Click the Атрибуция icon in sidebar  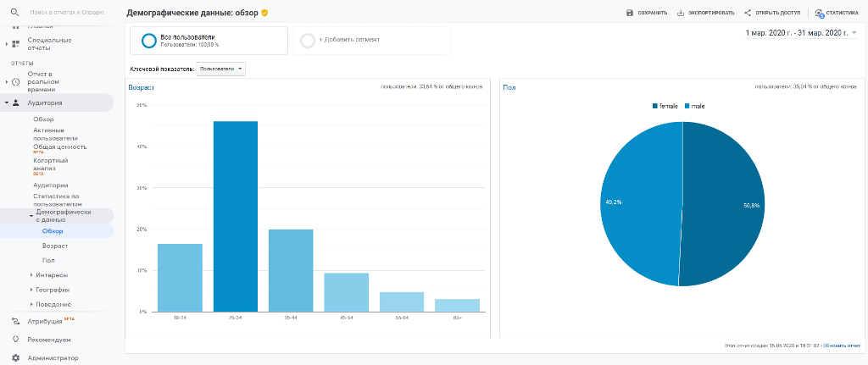point(15,321)
